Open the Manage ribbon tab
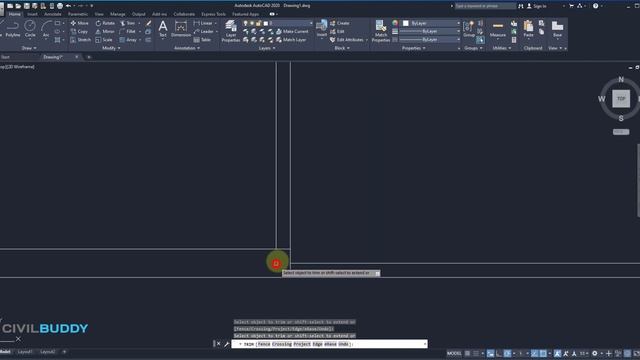The image size is (640, 360). click(x=118, y=14)
